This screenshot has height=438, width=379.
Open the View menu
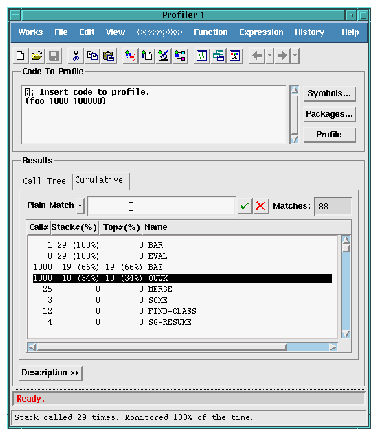(x=115, y=32)
